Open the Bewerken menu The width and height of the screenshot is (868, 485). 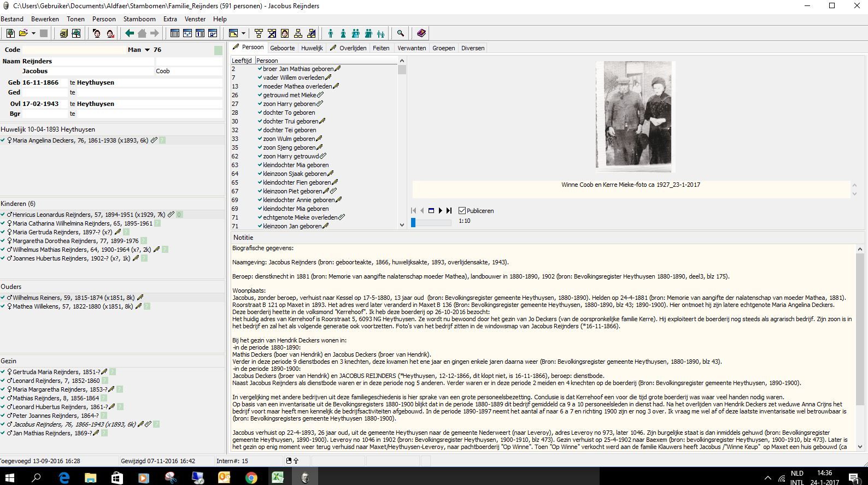[x=45, y=19]
